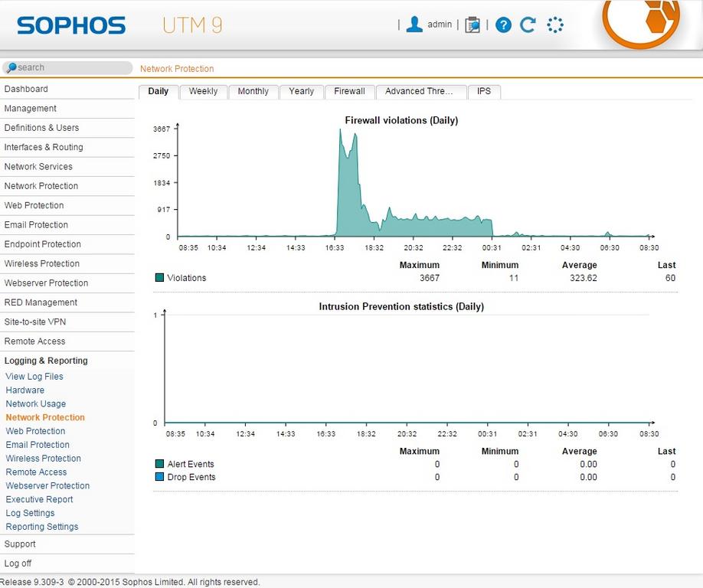This screenshot has height=588, width=703.
Task: Expand Interfaces & Routing menu
Action: (67, 147)
